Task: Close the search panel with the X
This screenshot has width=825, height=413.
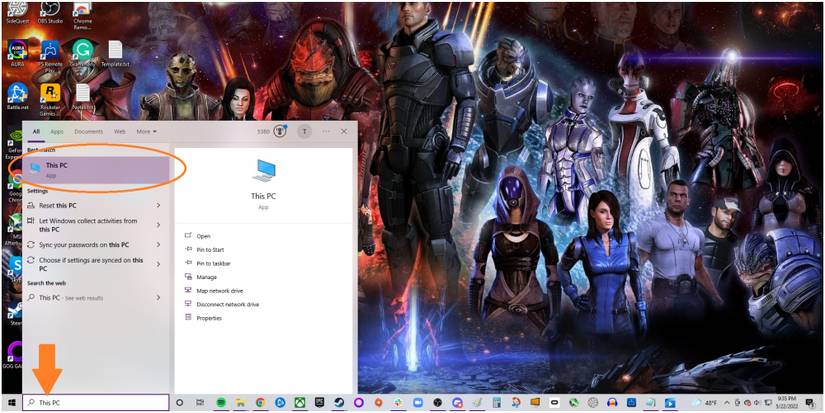Action: coord(344,132)
